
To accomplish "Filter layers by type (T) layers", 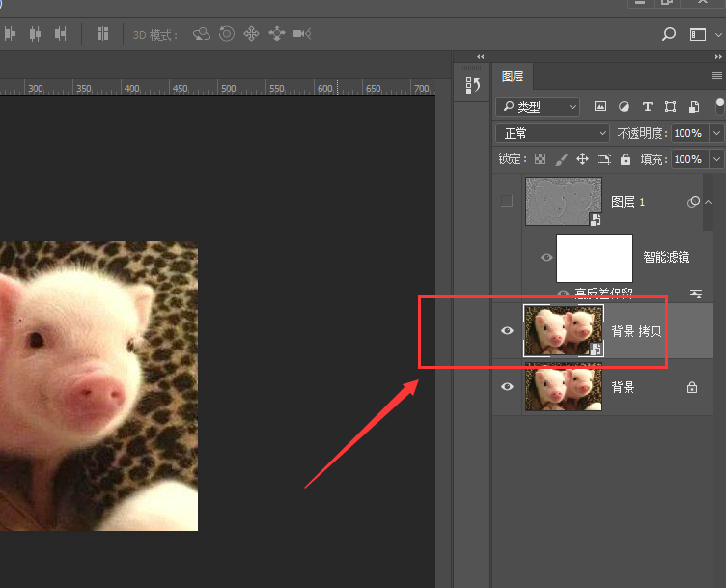I will pos(647,106).
